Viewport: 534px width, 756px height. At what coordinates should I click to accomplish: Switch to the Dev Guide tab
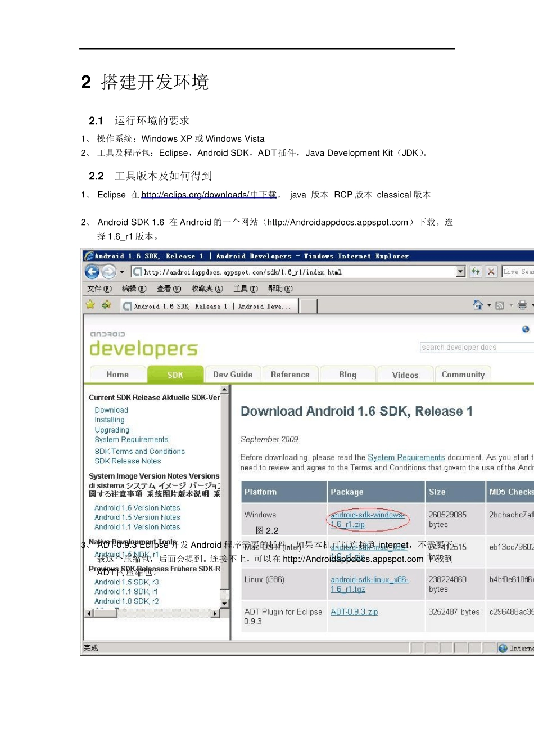(233, 375)
